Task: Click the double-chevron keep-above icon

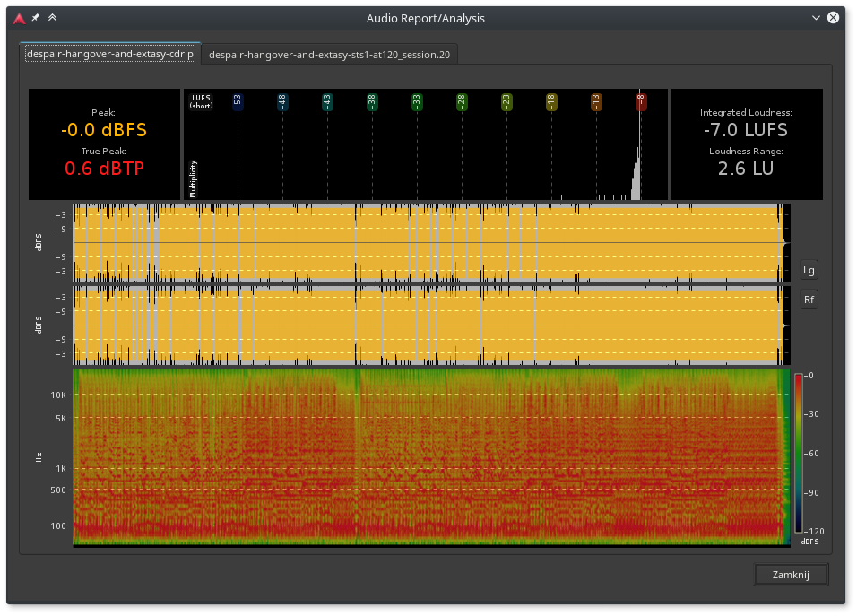Action: click(52, 17)
